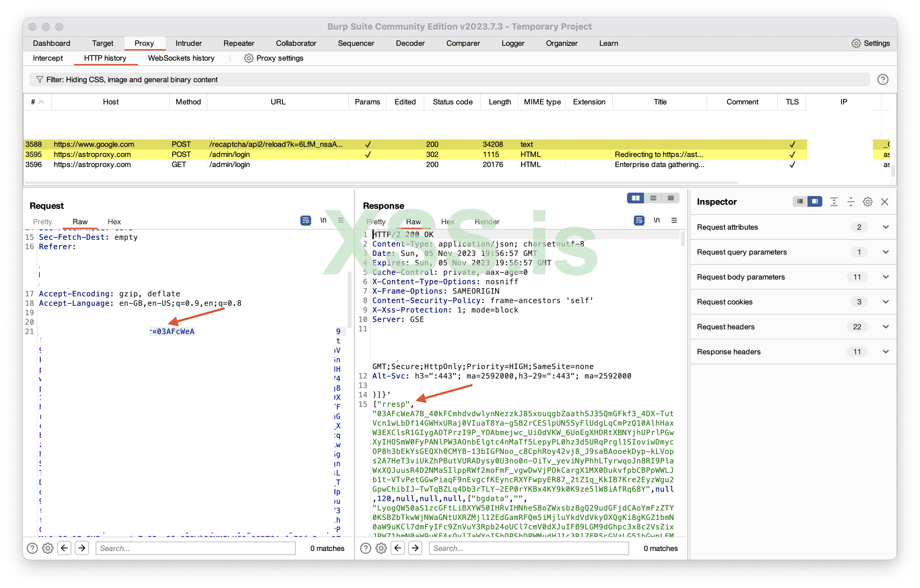Click the Request search forward arrow
The width and height of the screenshot is (920, 588).
point(82,548)
